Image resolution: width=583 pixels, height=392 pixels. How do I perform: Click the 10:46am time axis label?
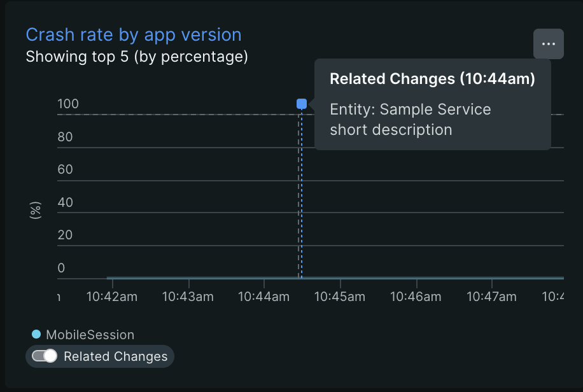(416, 297)
